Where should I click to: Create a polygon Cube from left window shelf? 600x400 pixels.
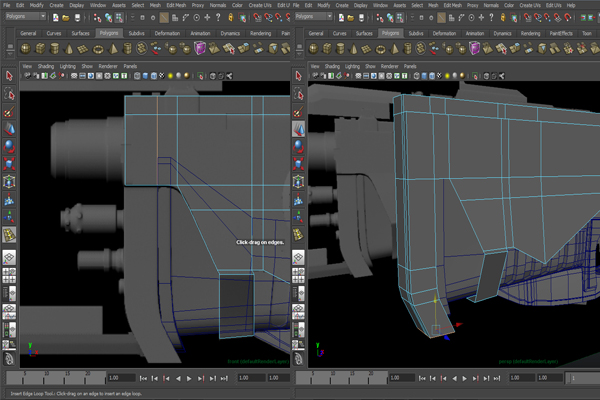click(40, 49)
